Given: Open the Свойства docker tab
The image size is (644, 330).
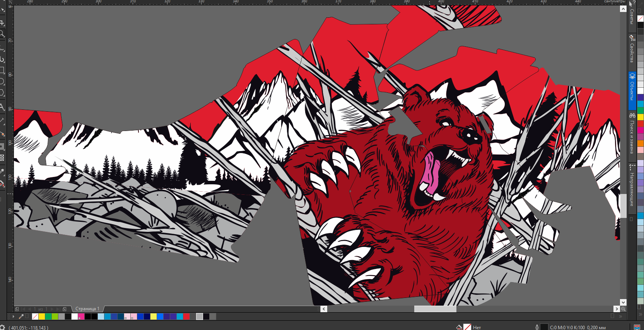Looking at the screenshot, I should click(632, 49).
